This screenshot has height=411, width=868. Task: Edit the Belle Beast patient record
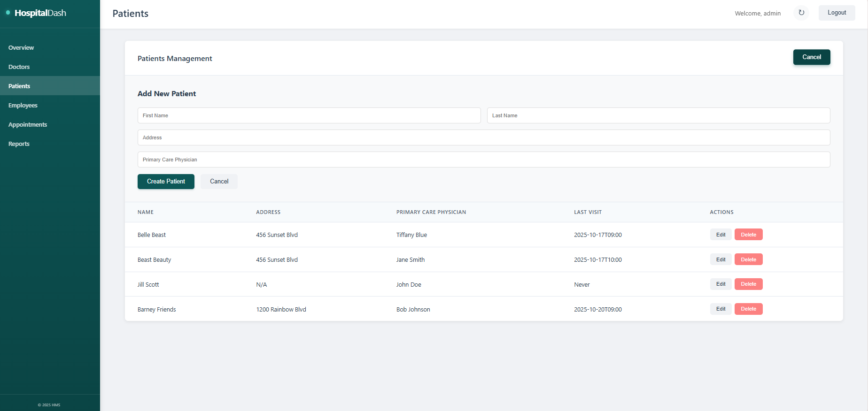721,235
